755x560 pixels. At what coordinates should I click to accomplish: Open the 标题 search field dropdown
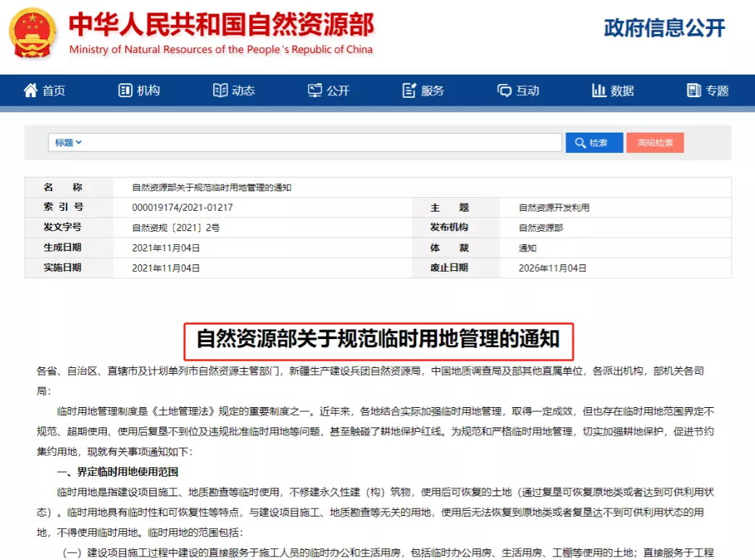(x=64, y=142)
